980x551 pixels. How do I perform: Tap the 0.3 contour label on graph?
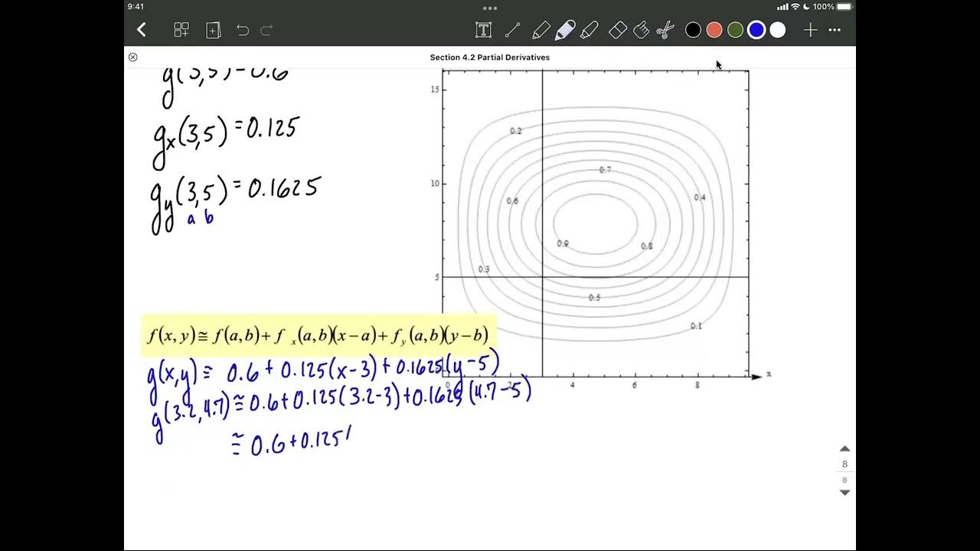(x=484, y=269)
